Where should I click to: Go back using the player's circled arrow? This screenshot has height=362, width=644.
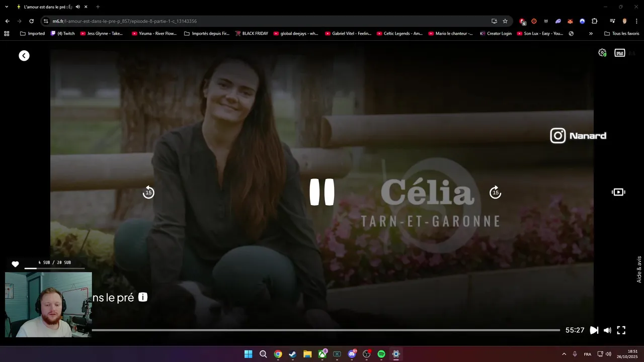coord(24,56)
